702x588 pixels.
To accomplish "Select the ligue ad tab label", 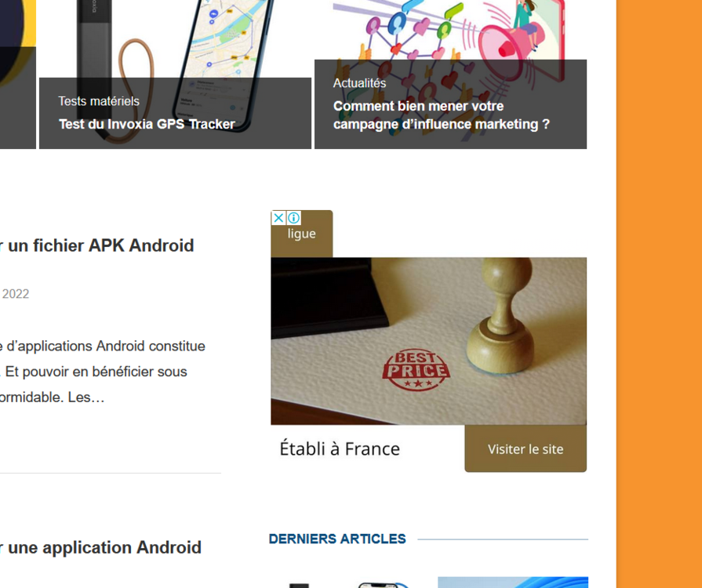I will tap(302, 234).
